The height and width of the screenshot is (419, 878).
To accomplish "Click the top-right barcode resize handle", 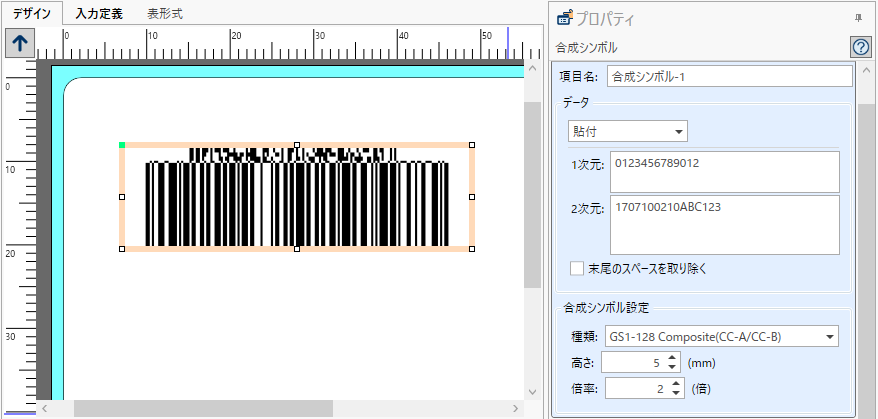I will tap(472, 145).
